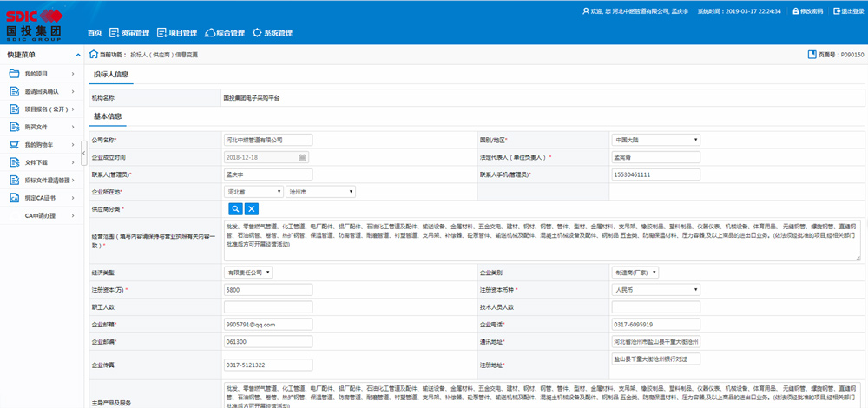Image resolution: width=868 pixels, height=408 pixels.
Task: Click the 公司名称 input field
Action: point(266,139)
